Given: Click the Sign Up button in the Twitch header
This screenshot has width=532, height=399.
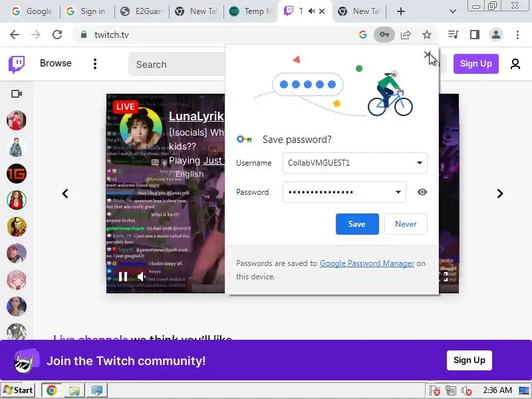Looking at the screenshot, I should tap(476, 64).
